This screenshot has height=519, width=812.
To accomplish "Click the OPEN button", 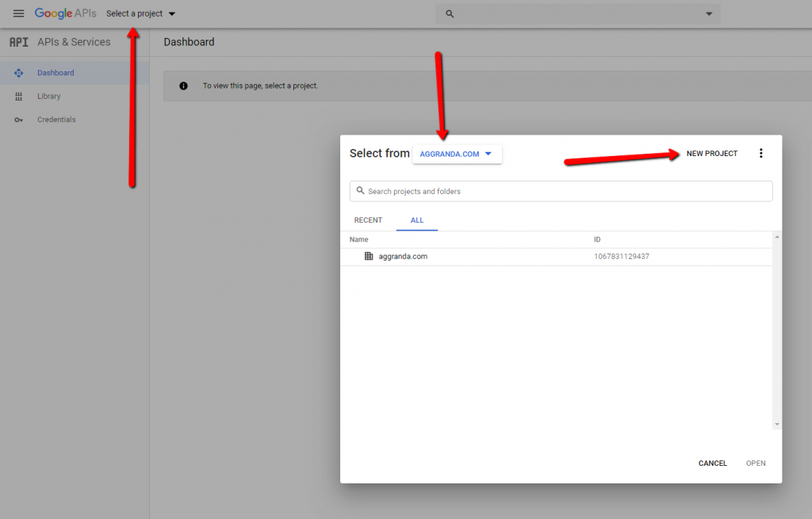I will (x=755, y=463).
